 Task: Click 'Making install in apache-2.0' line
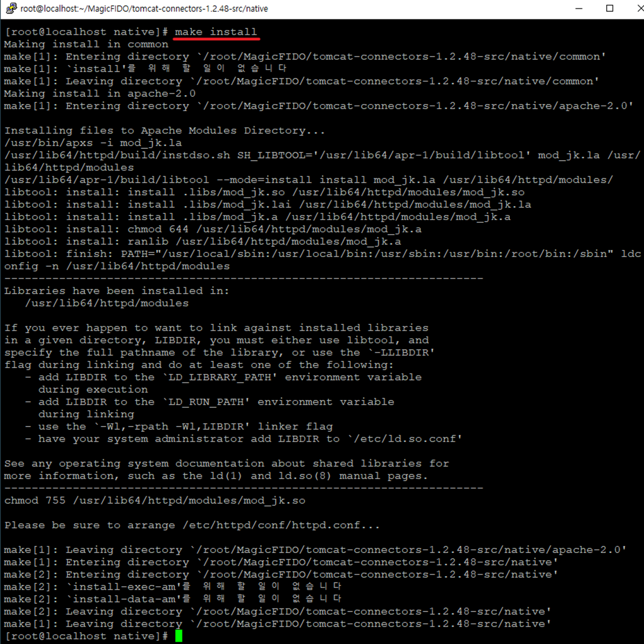(x=100, y=93)
